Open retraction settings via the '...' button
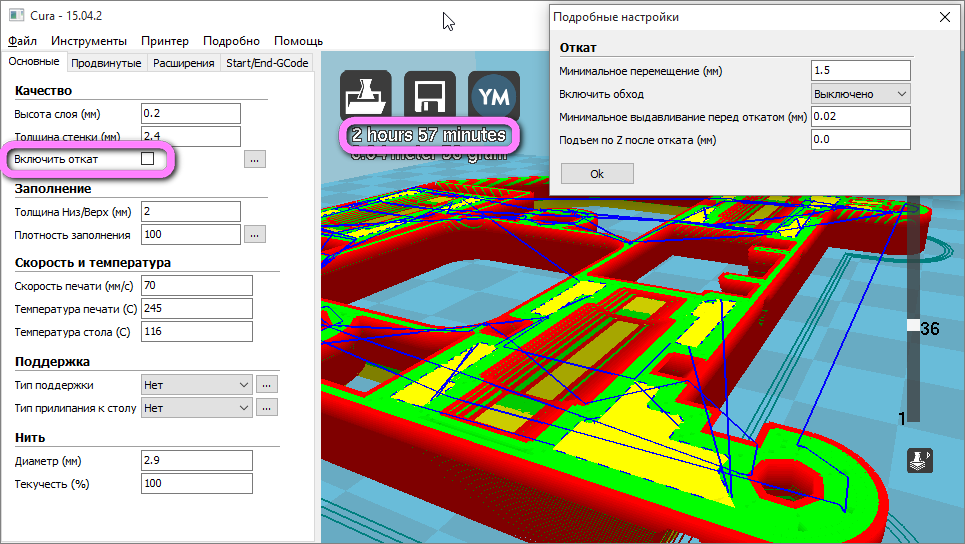Image resolution: width=965 pixels, height=544 pixels. (255, 159)
